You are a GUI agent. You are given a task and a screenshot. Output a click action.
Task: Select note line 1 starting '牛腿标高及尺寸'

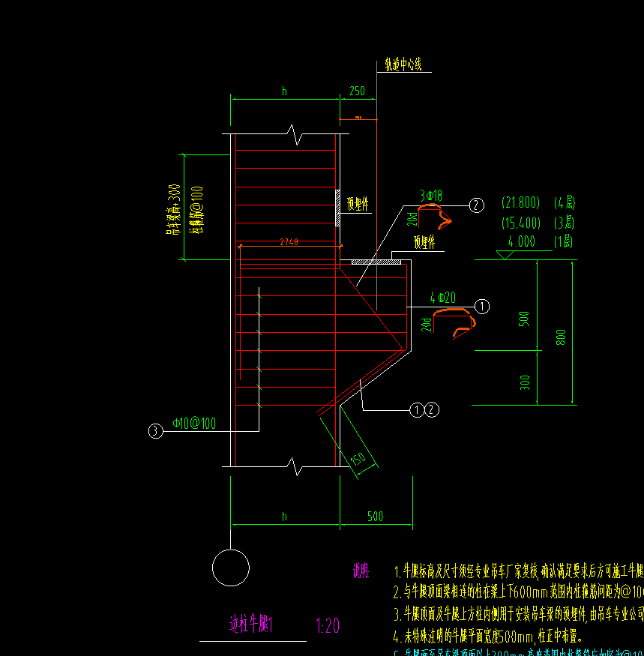tap(519, 571)
